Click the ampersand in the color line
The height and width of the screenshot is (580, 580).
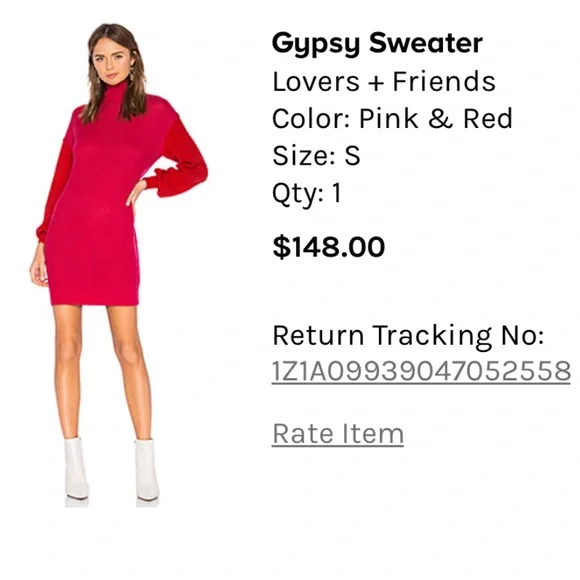coord(440,118)
